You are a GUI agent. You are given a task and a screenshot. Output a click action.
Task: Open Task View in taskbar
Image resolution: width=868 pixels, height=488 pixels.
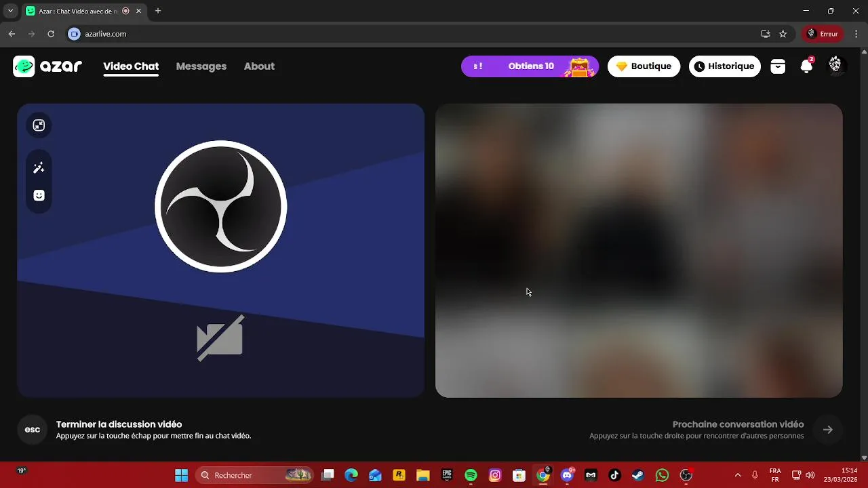click(x=328, y=475)
